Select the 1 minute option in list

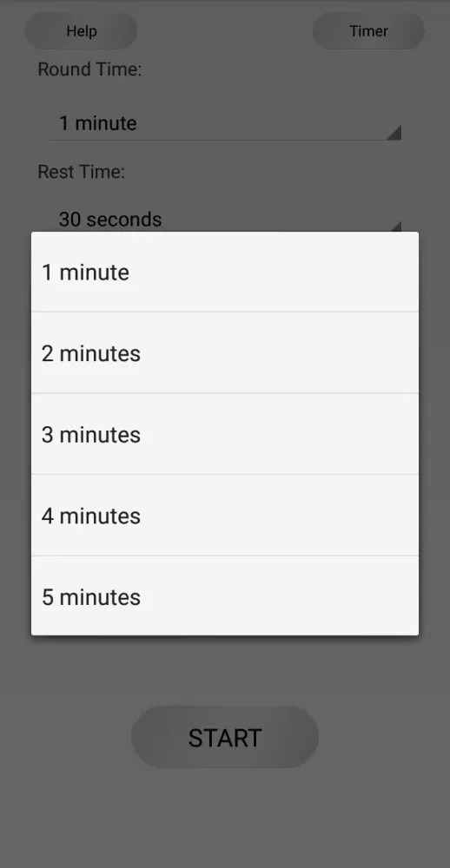(224, 272)
